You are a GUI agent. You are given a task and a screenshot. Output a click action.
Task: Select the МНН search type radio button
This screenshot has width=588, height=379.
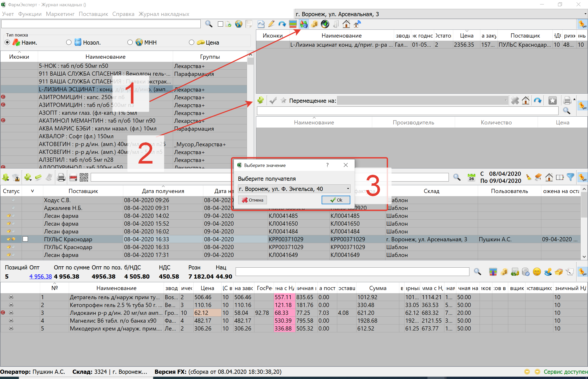pyautogui.click(x=130, y=43)
